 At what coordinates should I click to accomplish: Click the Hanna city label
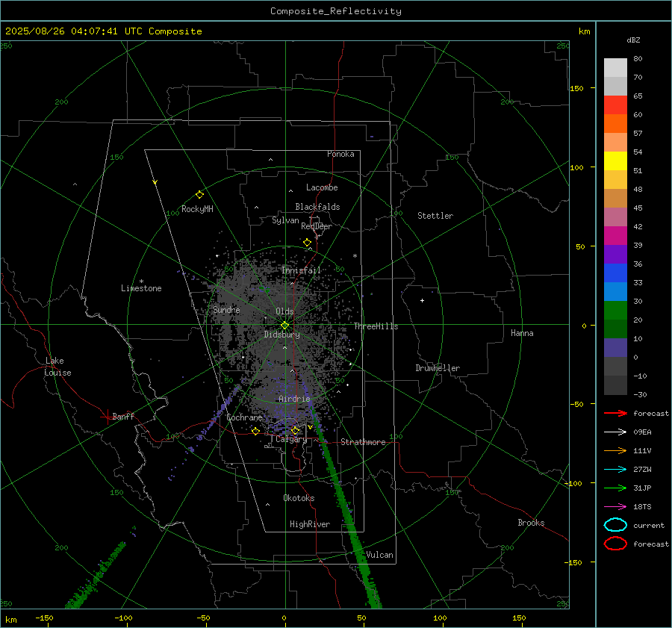(x=522, y=332)
